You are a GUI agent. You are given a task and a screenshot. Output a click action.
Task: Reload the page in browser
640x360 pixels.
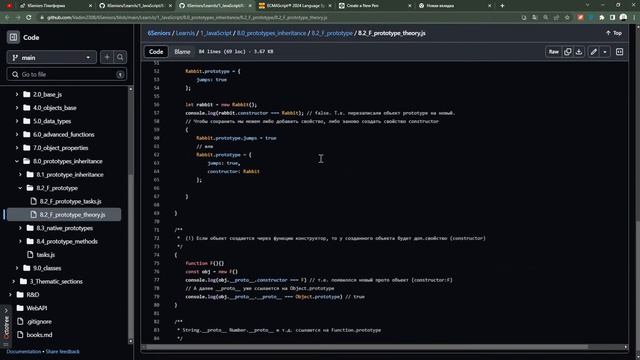click(x=29, y=18)
